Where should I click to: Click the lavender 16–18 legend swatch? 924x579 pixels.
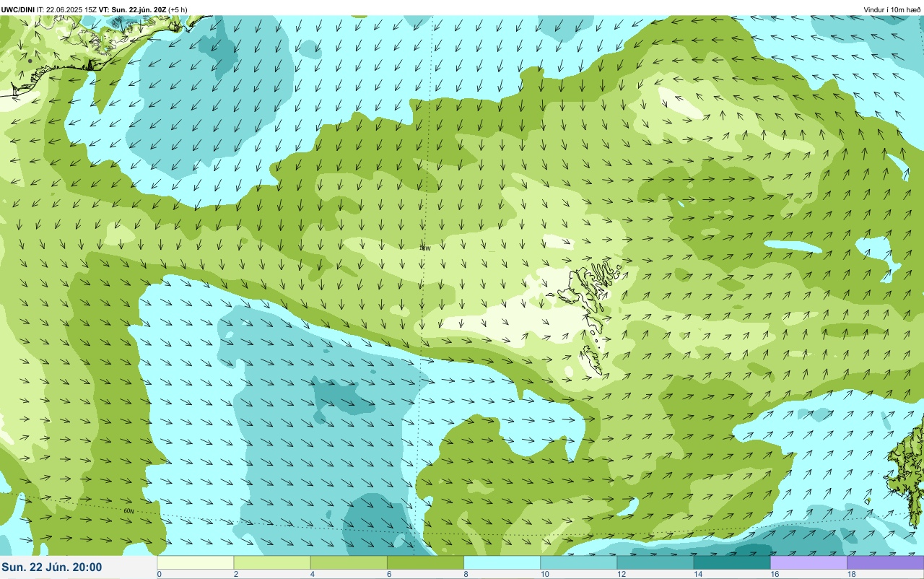pyautogui.click(x=808, y=562)
